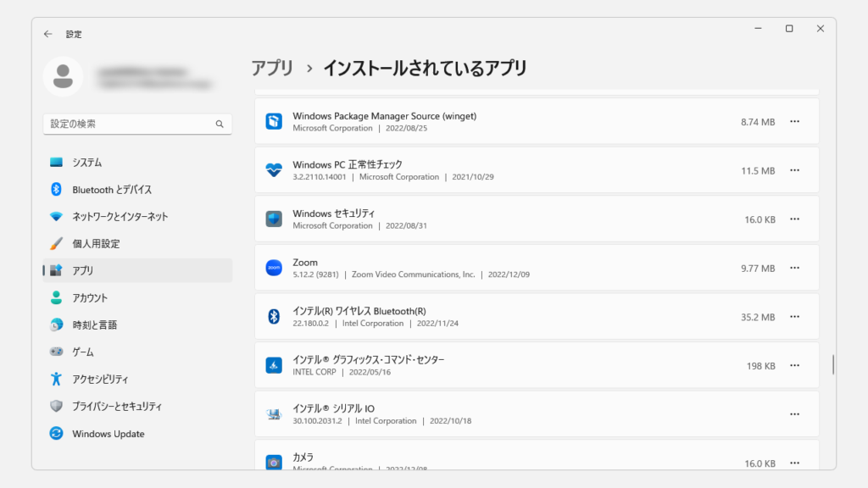Open ネットワークとインターネット category
The image size is (868, 488).
pos(137,216)
